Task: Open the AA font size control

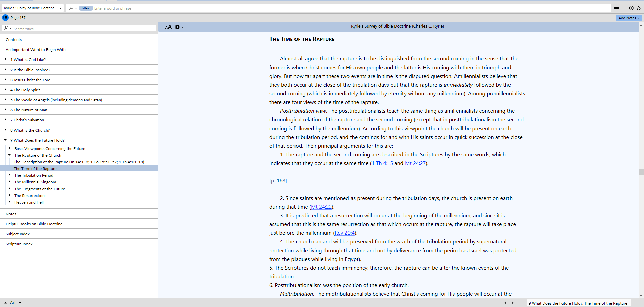Action: click(168, 27)
